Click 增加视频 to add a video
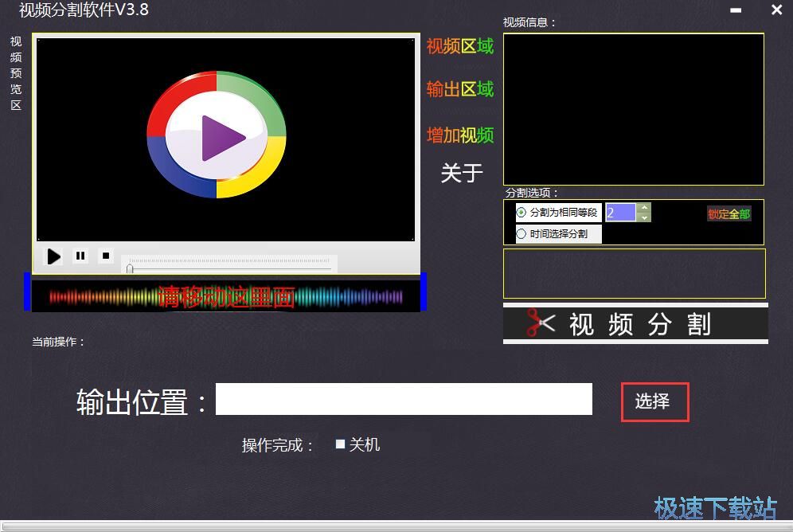The width and height of the screenshot is (793, 532). (x=459, y=135)
